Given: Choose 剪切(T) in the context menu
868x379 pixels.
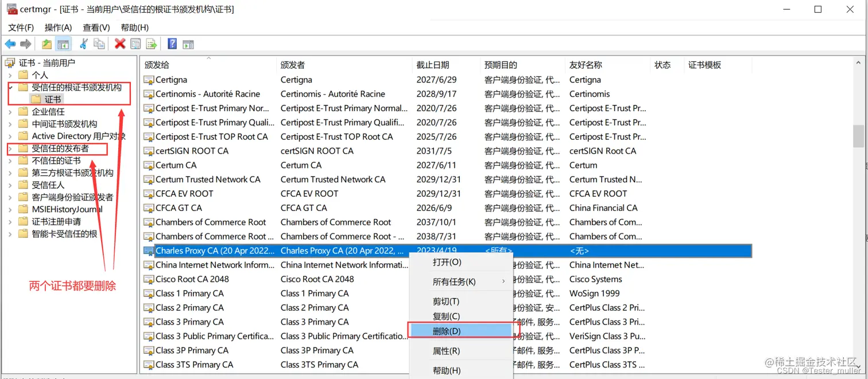Looking at the screenshot, I should tap(460, 302).
